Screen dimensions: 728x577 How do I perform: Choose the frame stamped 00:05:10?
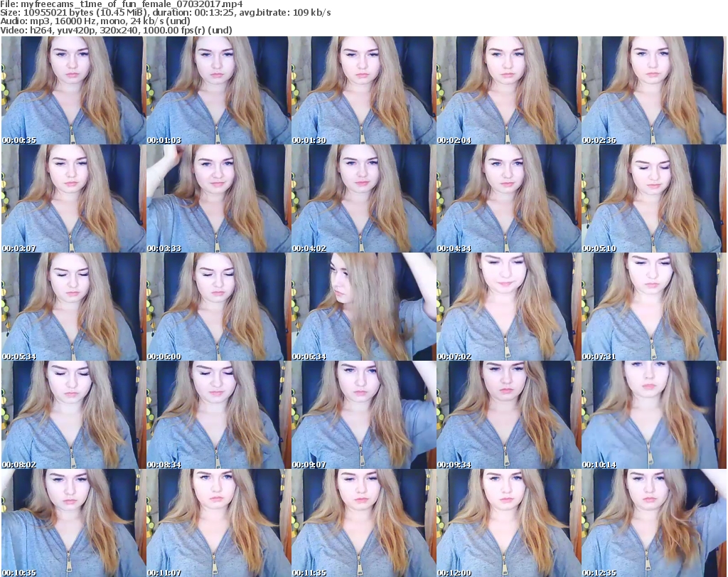point(654,198)
